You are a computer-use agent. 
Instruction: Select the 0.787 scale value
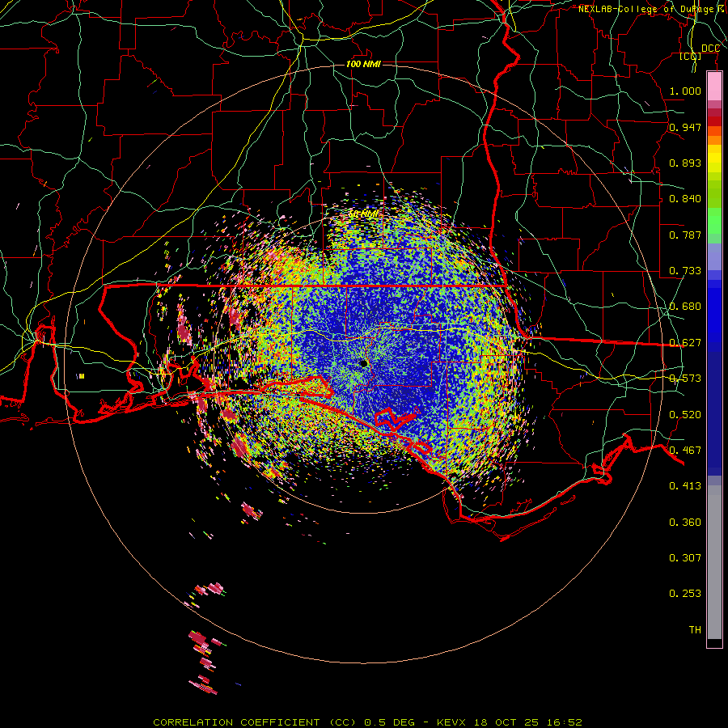coord(685,235)
